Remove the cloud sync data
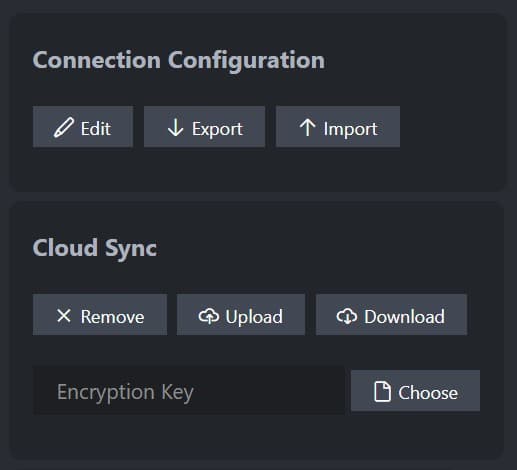This screenshot has width=517, height=470. [x=100, y=315]
